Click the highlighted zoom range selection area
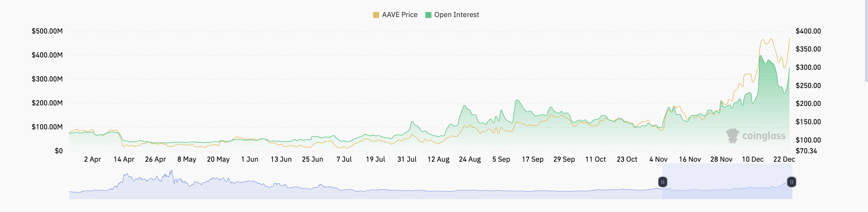868x212 pixels. pyautogui.click(x=727, y=181)
